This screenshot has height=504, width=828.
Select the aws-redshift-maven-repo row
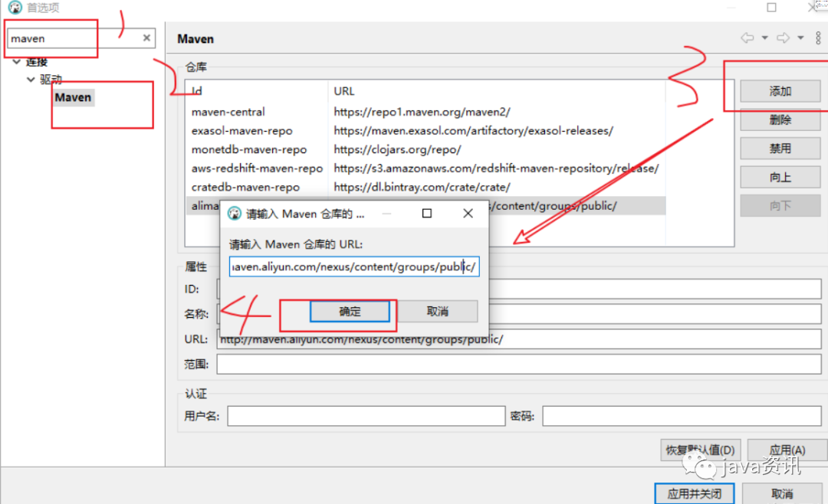[425, 169]
